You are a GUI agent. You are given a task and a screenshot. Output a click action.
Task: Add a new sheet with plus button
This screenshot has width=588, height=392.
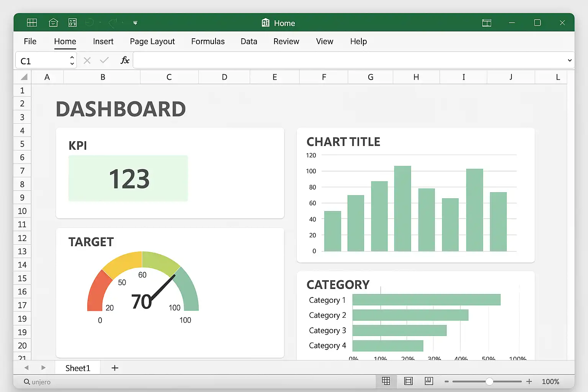[115, 368]
